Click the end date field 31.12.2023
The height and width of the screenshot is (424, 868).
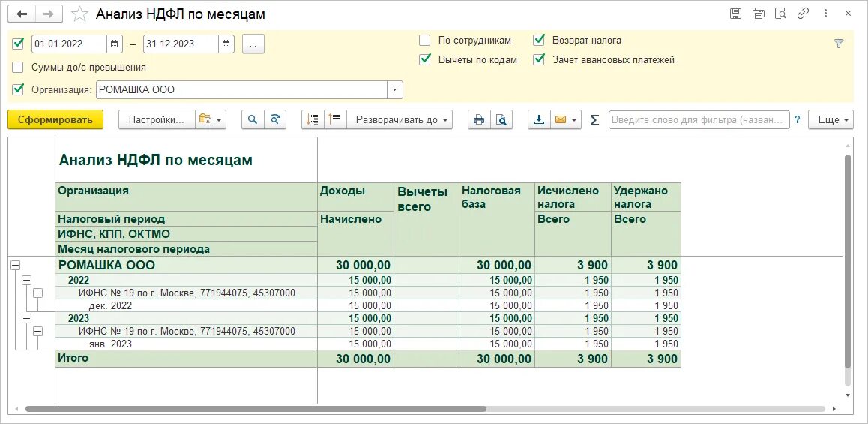click(181, 44)
